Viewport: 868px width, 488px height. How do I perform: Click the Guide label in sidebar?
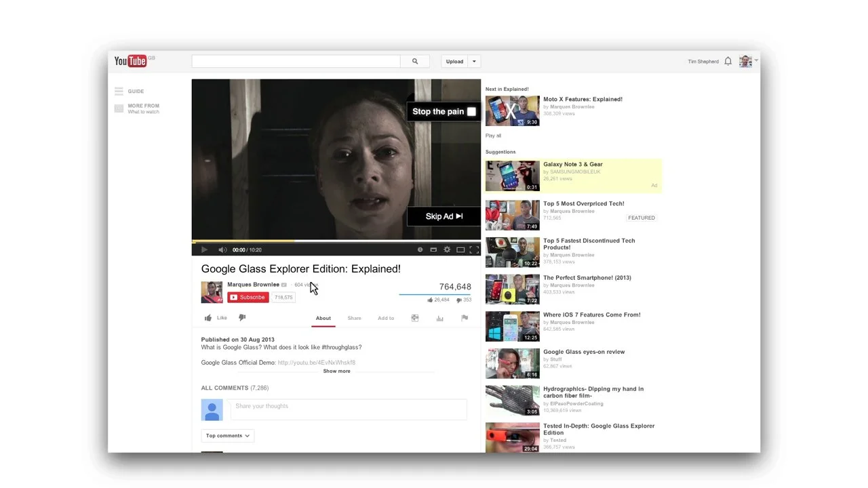(136, 91)
